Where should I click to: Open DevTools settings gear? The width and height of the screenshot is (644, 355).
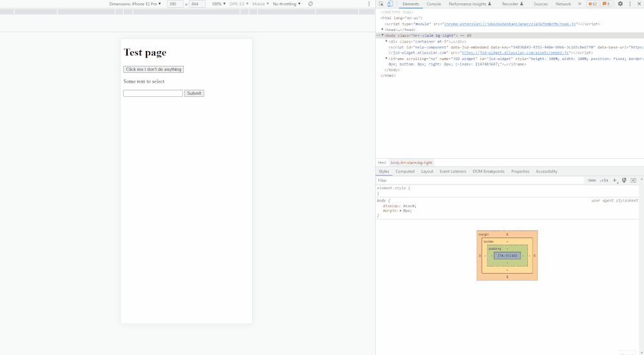coord(620,4)
